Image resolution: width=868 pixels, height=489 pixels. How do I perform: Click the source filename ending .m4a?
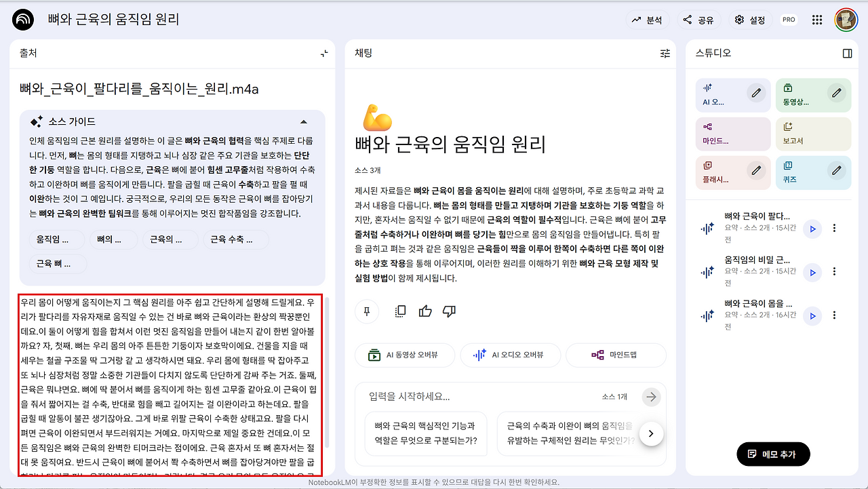(x=139, y=89)
